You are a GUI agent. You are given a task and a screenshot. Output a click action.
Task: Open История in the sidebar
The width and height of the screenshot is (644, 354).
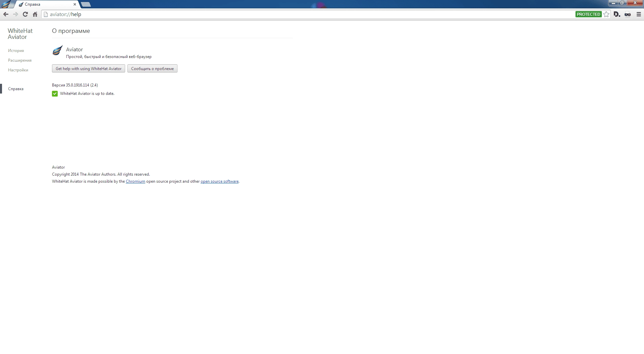tap(16, 51)
